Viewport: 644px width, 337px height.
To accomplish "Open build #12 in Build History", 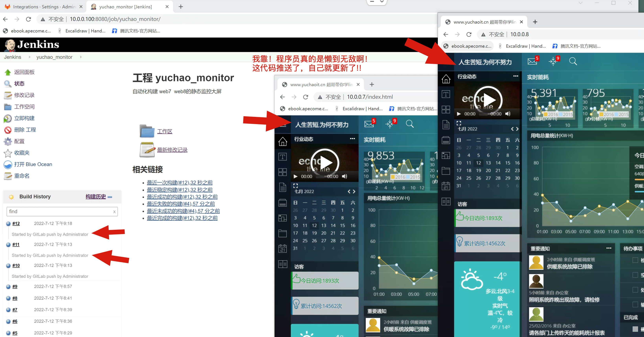I will 16,223.
